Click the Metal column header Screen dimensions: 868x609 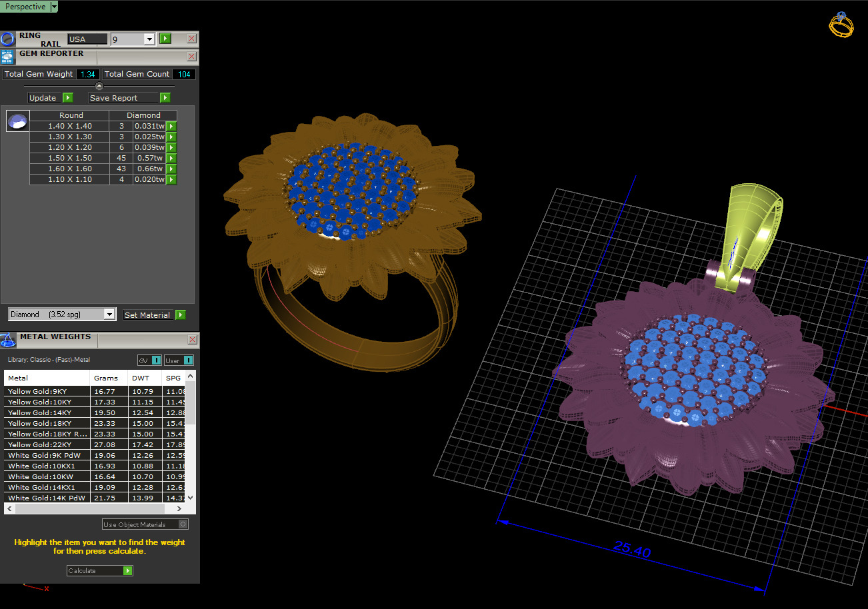point(47,378)
